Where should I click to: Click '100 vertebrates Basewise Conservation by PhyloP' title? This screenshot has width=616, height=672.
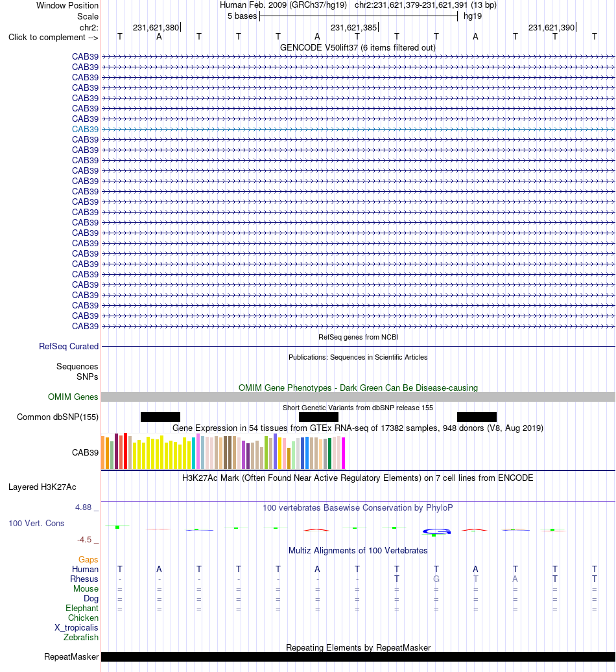click(358, 508)
